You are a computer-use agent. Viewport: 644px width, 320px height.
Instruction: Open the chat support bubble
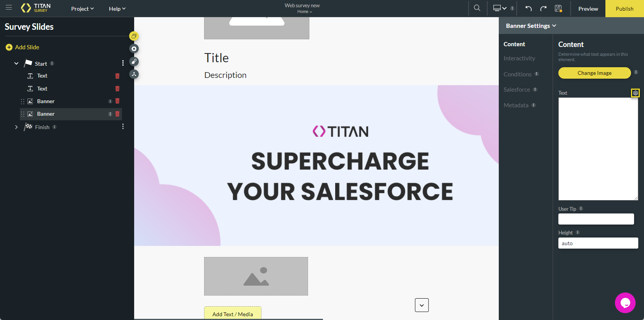625,302
